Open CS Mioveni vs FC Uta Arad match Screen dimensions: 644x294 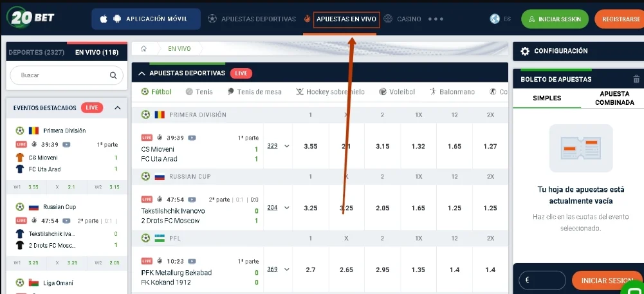click(160, 154)
